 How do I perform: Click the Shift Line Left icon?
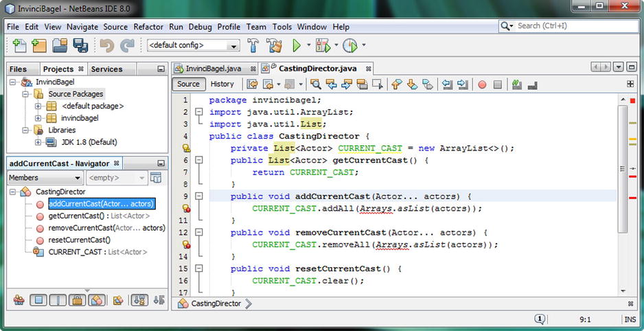click(x=447, y=84)
